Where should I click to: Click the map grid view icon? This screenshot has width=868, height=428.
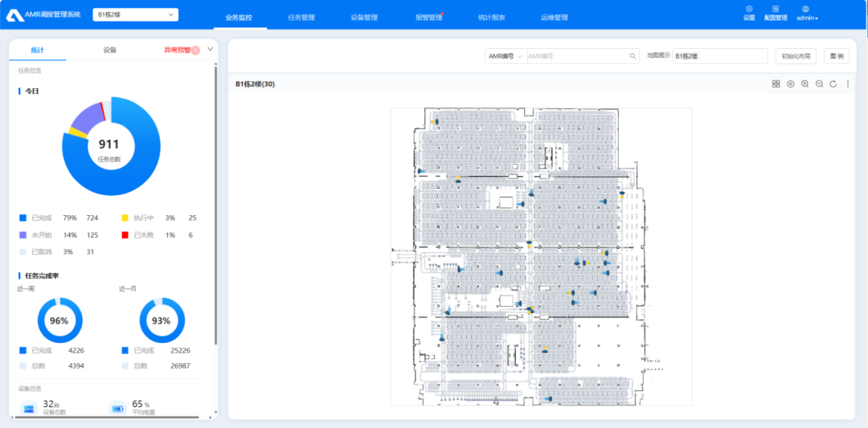pos(776,84)
